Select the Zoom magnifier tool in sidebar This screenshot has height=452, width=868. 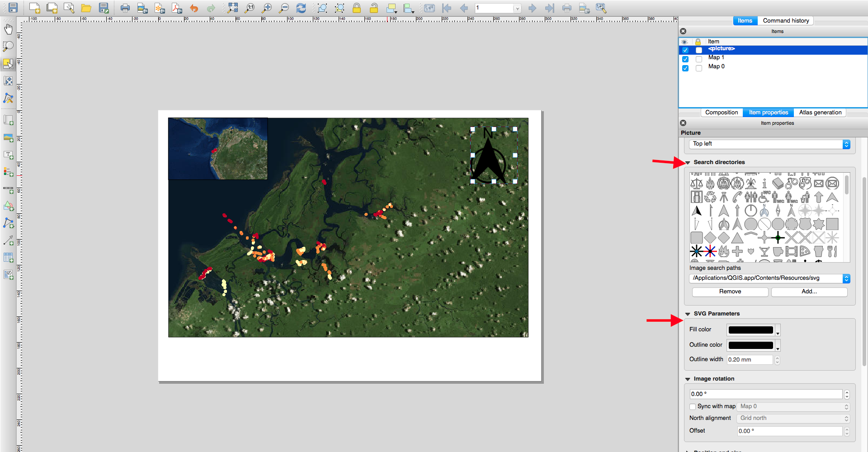[x=8, y=46]
